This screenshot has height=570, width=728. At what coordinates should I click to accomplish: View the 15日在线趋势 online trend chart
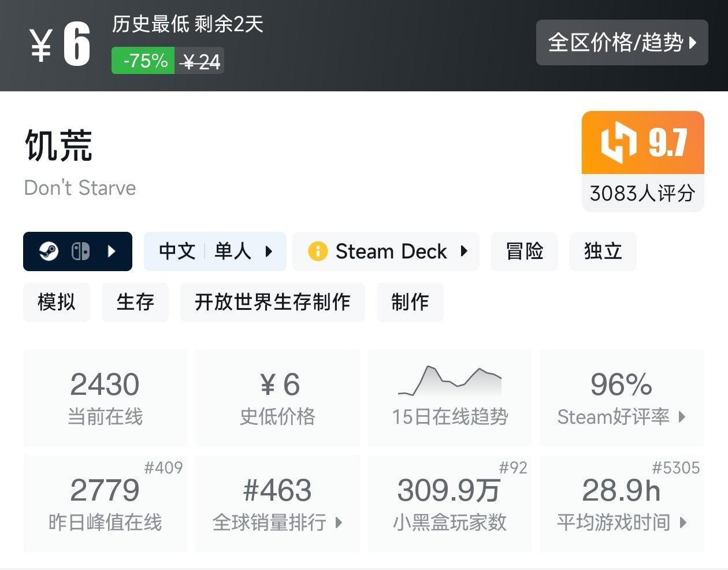[x=450, y=397]
